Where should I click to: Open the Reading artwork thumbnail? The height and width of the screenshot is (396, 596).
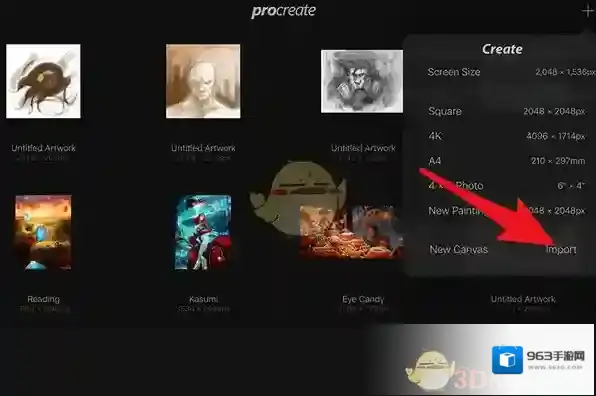point(43,232)
